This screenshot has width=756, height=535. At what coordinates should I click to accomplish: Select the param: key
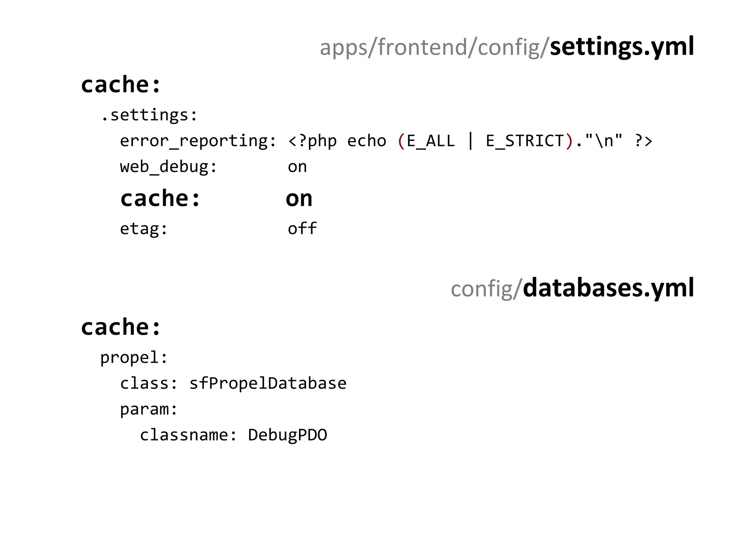149,409
